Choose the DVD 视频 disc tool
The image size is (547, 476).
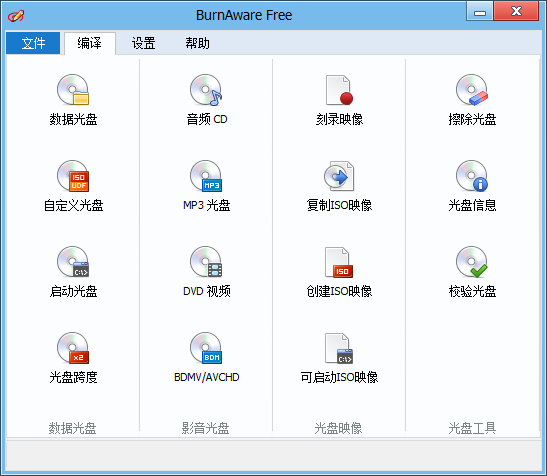click(207, 272)
